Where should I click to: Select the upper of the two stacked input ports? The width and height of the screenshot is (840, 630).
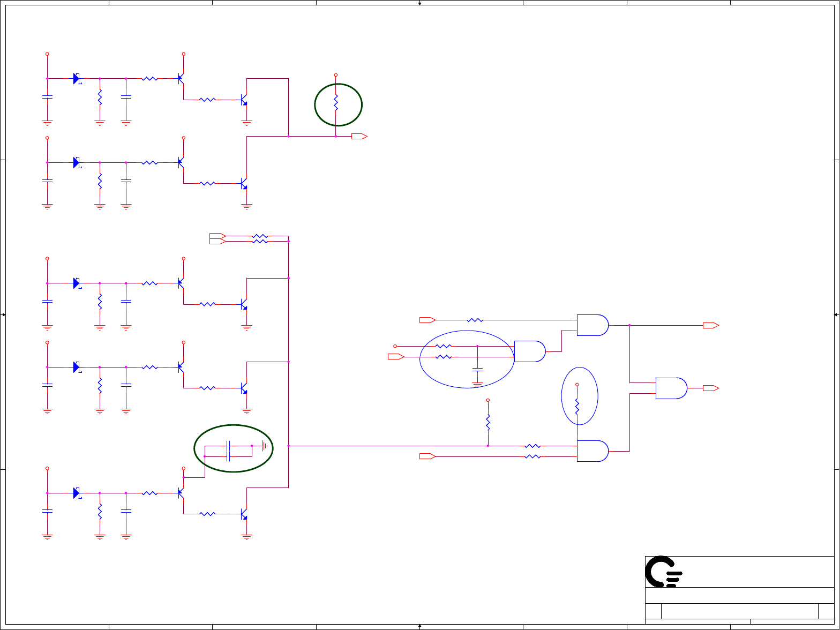coord(218,236)
